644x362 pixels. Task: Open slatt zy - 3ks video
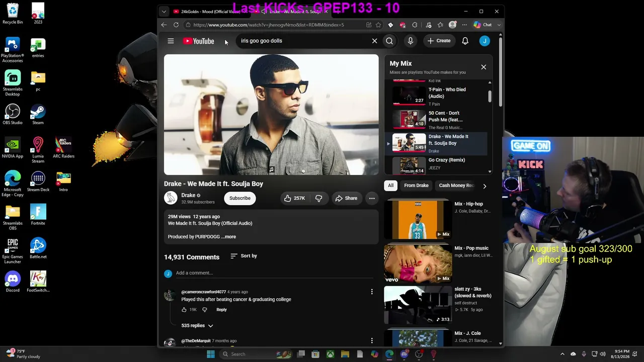click(x=438, y=305)
